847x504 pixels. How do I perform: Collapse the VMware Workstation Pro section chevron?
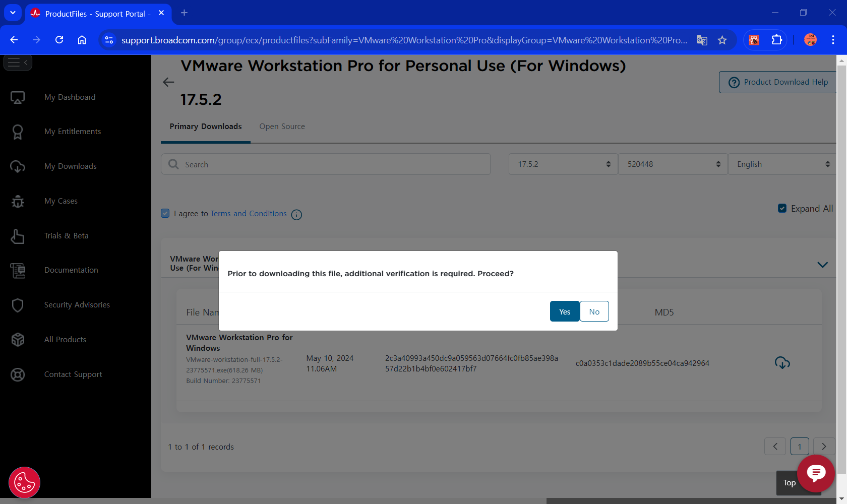click(x=822, y=265)
